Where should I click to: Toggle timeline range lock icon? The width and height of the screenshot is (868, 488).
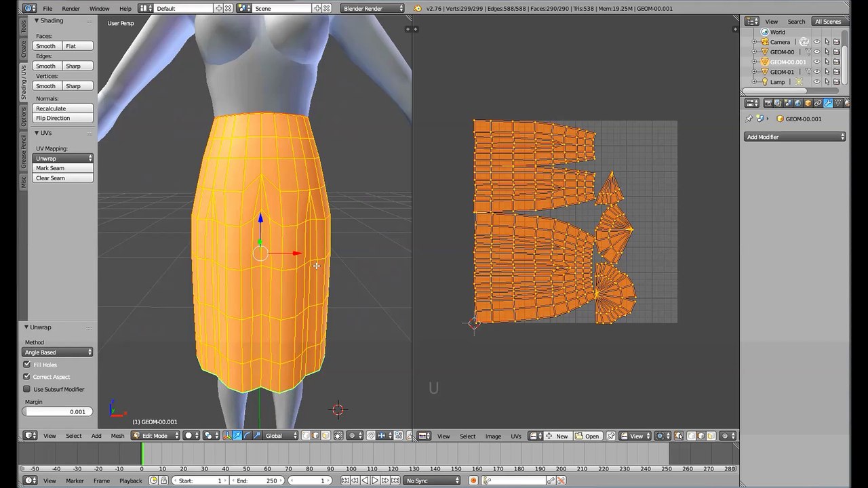click(x=163, y=481)
